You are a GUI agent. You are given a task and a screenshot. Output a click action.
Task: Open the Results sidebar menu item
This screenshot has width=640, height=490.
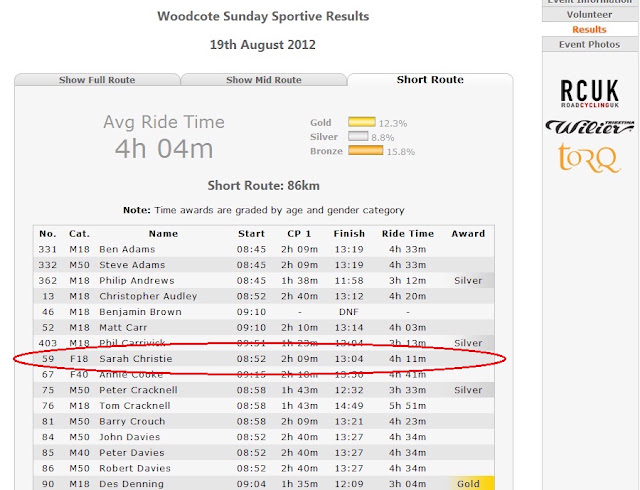[x=589, y=29]
